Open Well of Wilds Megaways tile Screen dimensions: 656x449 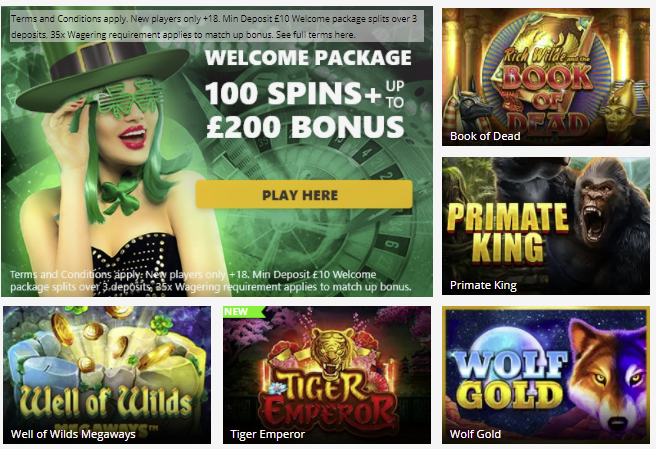(107, 375)
